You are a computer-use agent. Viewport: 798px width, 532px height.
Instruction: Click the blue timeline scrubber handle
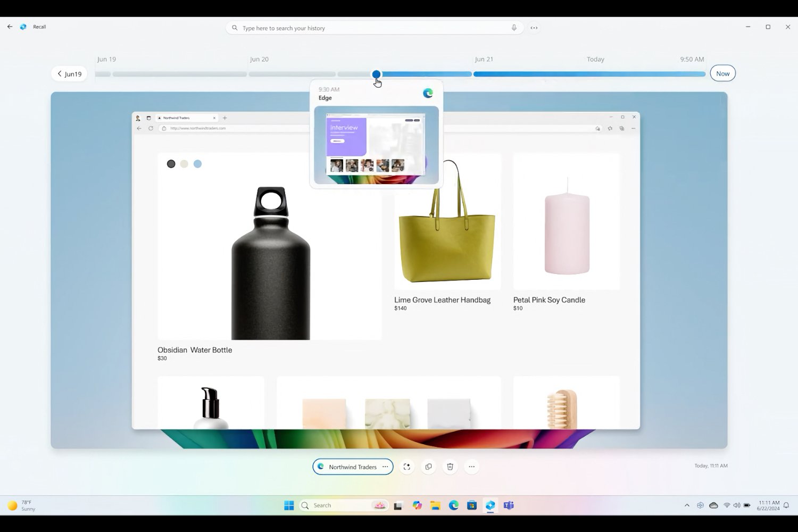pos(376,74)
